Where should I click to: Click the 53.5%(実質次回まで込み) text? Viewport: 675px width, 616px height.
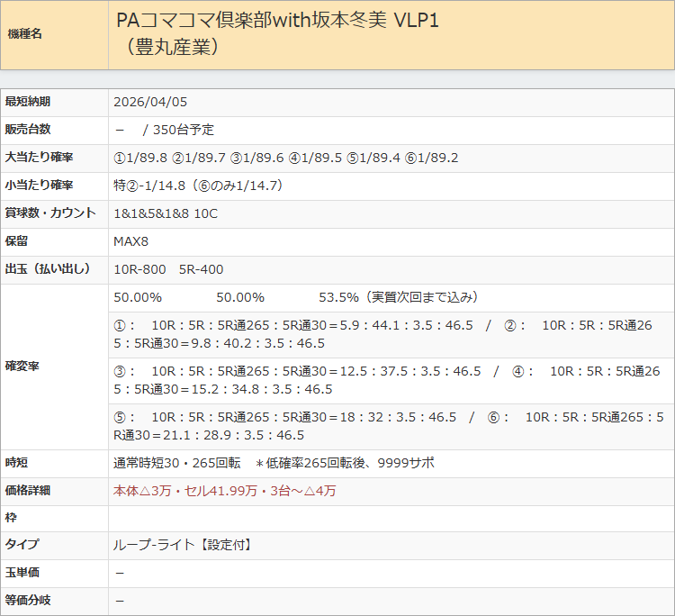click(398, 298)
